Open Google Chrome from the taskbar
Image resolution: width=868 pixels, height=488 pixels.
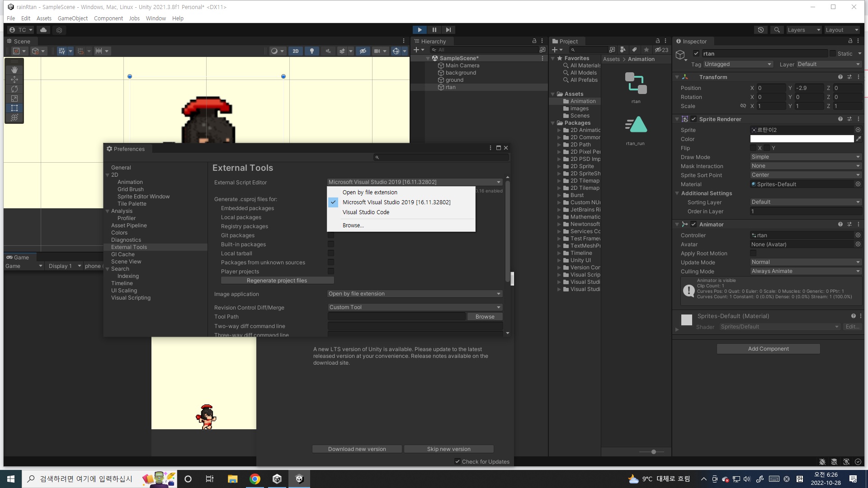pyautogui.click(x=255, y=479)
